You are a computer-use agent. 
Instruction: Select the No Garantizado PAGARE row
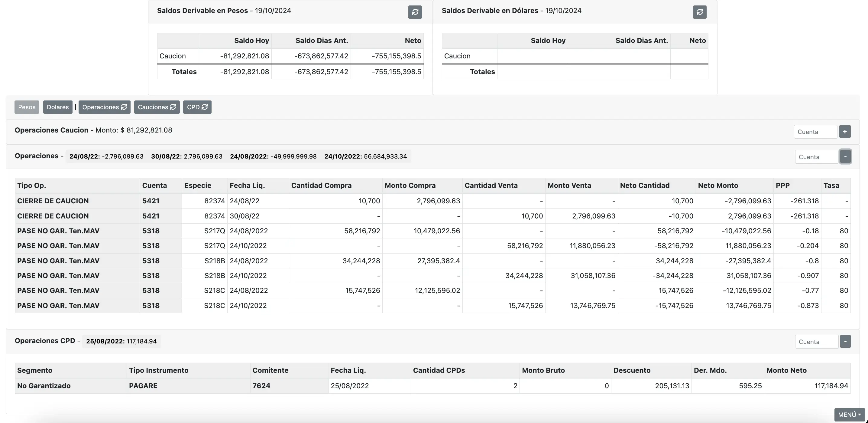tap(44, 385)
